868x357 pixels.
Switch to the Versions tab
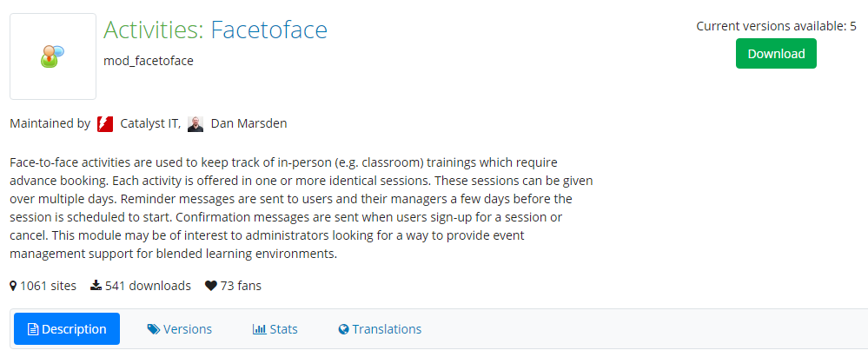[180, 329]
